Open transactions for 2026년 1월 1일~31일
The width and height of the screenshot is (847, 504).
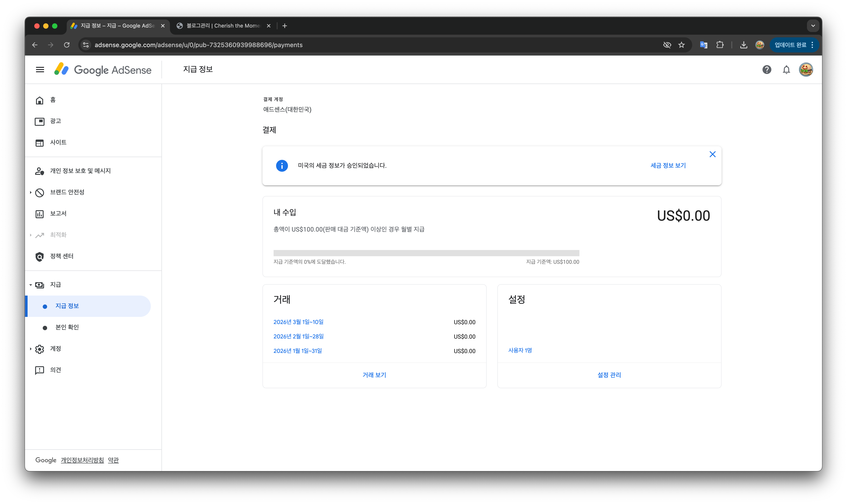click(x=297, y=351)
